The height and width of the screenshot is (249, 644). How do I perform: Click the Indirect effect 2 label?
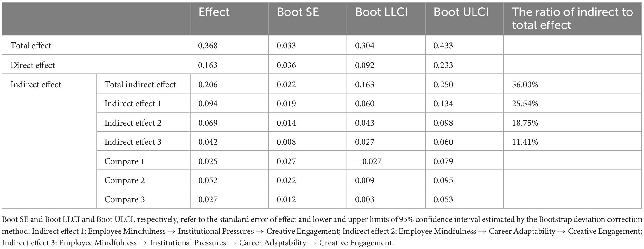[133, 123]
